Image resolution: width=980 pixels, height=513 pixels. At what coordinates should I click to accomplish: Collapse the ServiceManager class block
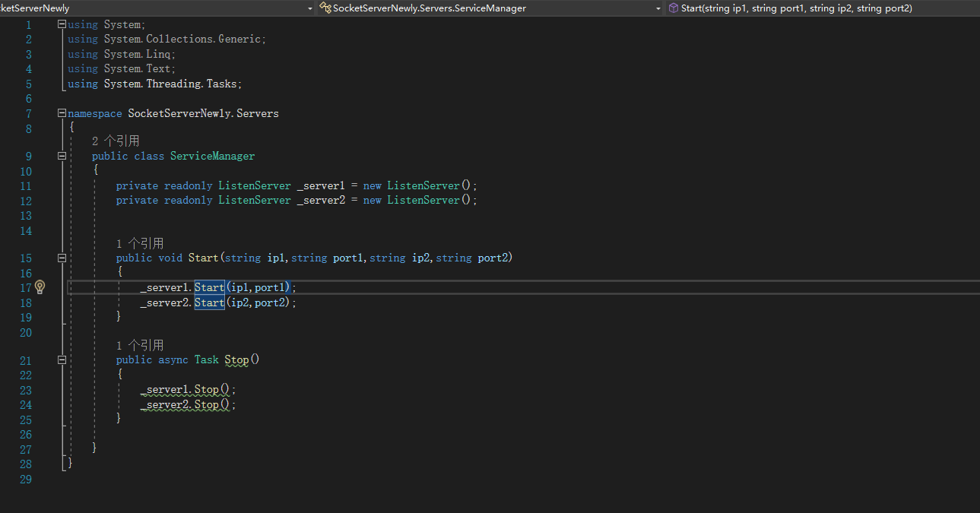62,156
